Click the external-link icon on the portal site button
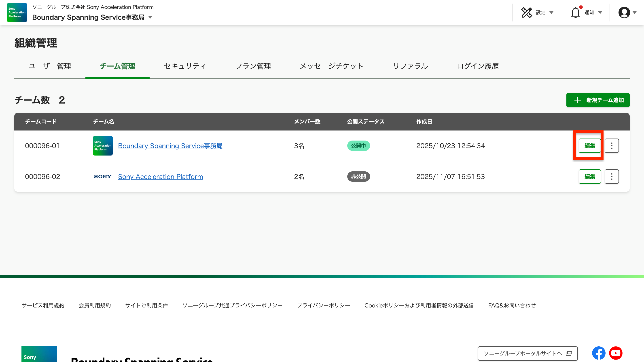This screenshot has height=362, width=644. pyautogui.click(x=568, y=353)
